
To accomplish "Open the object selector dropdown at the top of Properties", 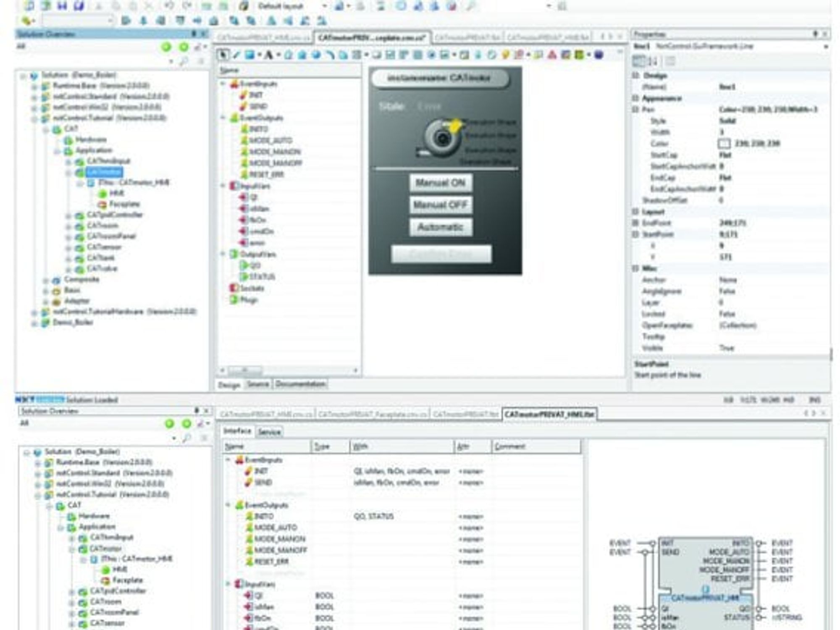I will [825, 47].
